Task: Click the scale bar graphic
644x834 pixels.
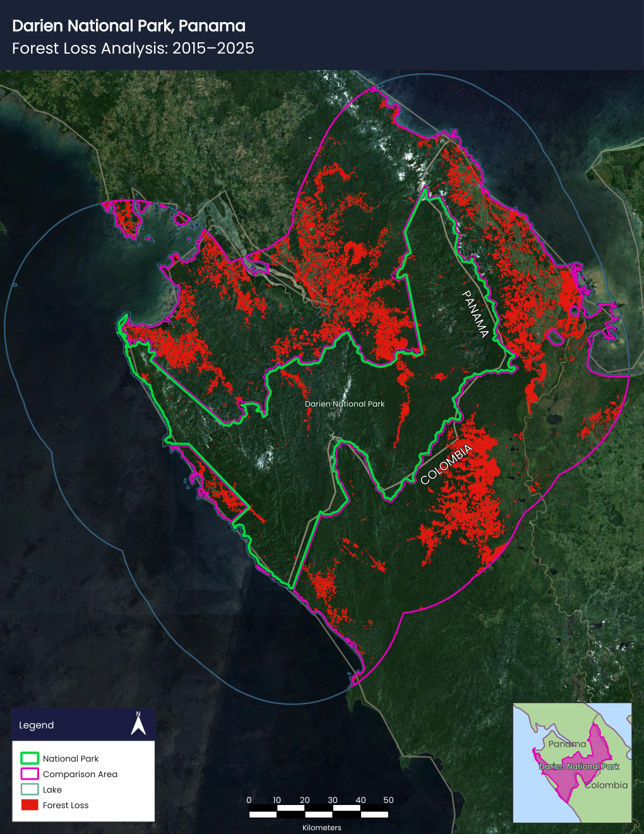Action: 318,811
